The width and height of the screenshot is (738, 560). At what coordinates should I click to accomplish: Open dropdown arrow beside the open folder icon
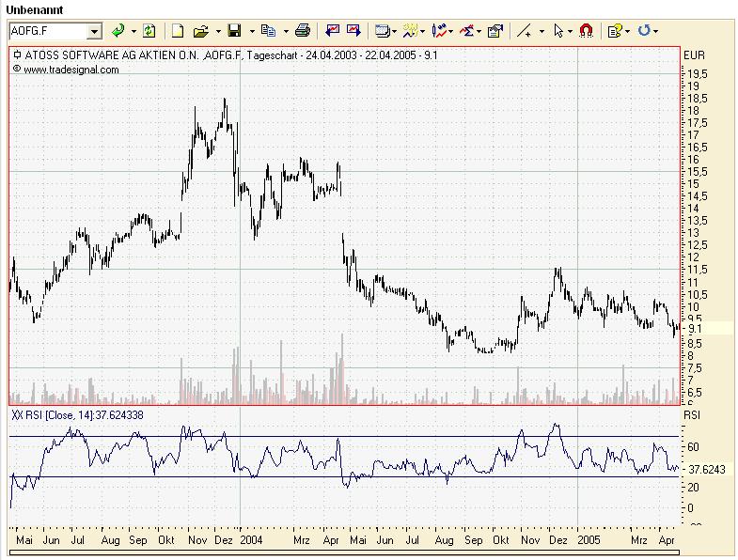click(x=218, y=32)
